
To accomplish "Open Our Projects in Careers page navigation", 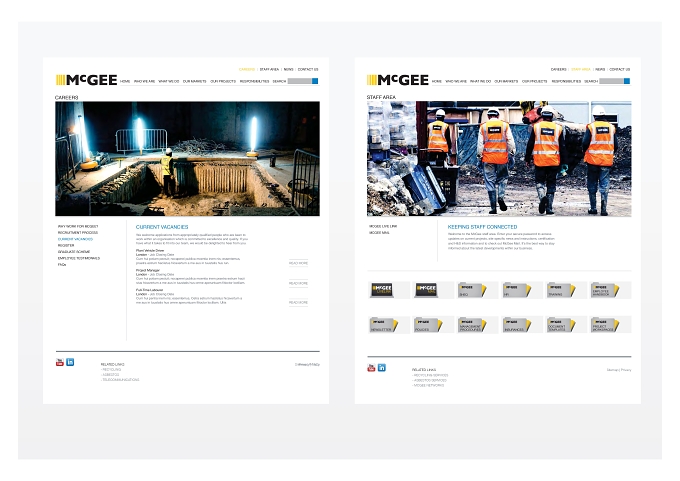I will click(223, 82).
